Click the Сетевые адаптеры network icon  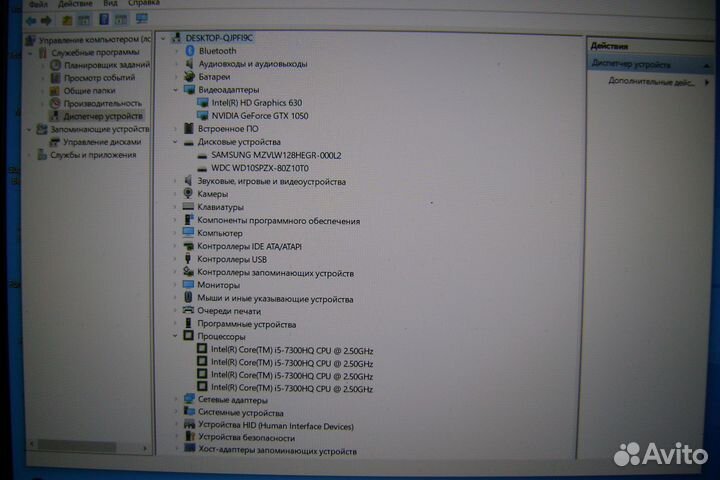(x=189, y=399)
